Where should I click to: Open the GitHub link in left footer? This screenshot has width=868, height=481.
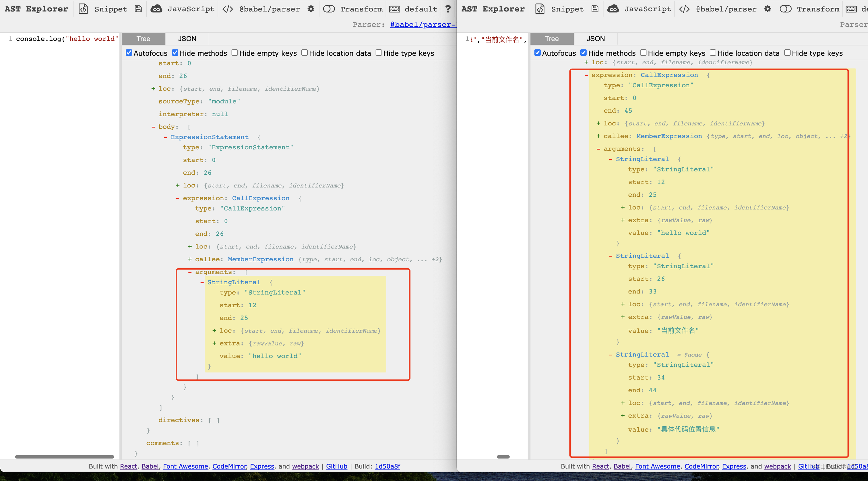[336, 466]
